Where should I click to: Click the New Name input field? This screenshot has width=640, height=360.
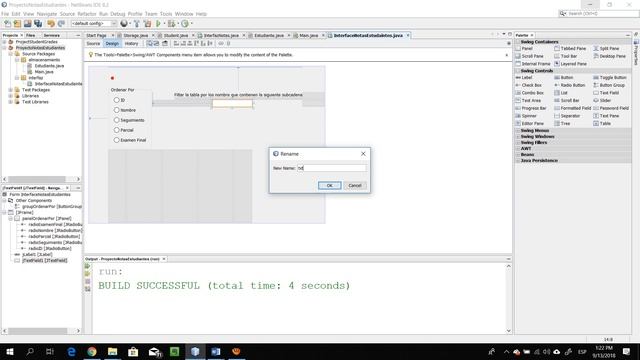coord(331,168)
